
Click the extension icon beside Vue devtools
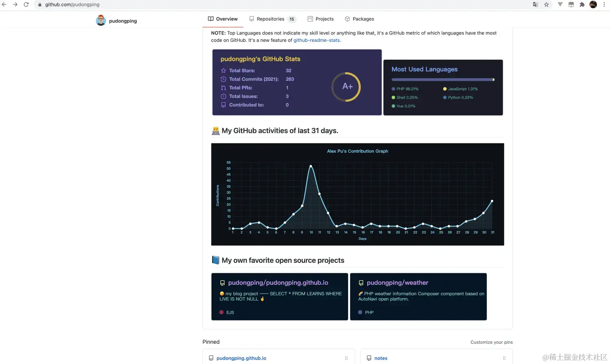pos(571,4)
